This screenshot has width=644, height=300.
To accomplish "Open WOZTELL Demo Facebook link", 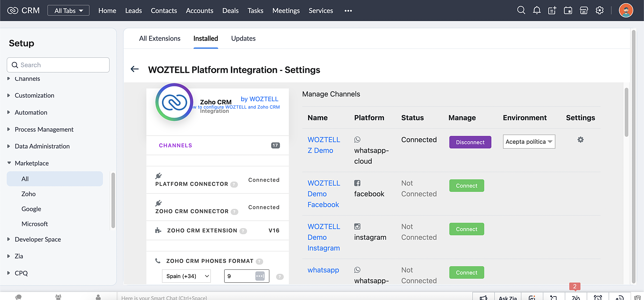I will 324,194.
